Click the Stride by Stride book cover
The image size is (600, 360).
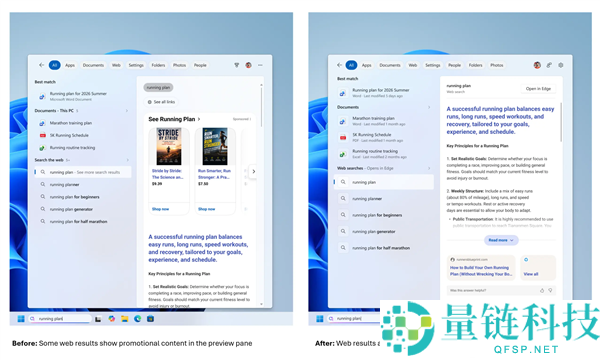169,147
